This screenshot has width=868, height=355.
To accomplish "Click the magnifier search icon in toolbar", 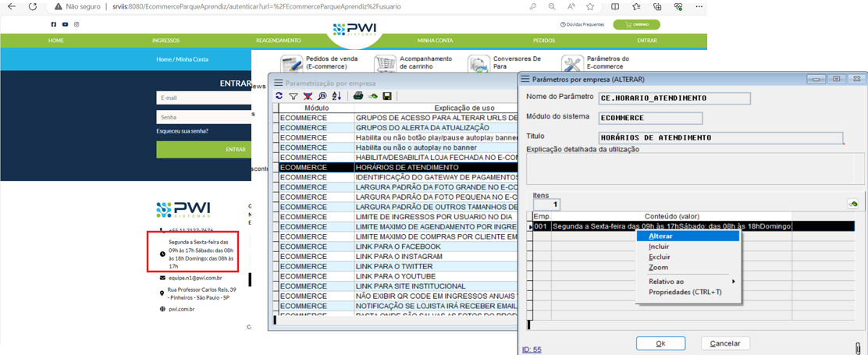I will [x=322, y=96].
